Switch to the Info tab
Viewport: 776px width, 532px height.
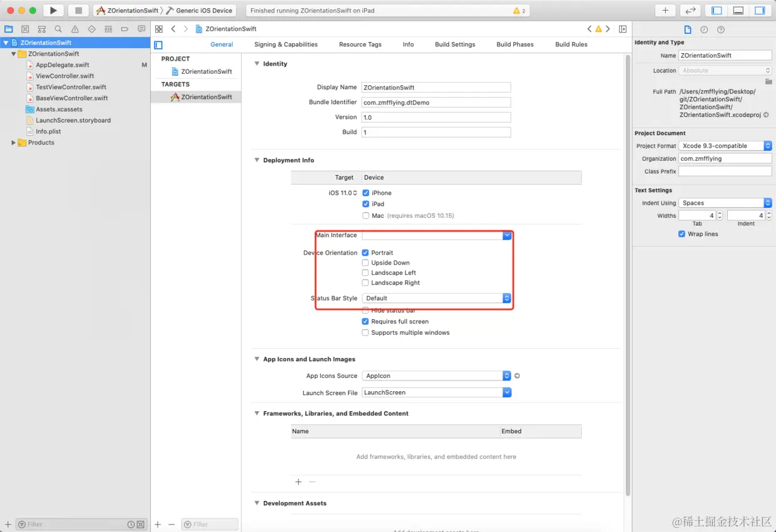409,44
